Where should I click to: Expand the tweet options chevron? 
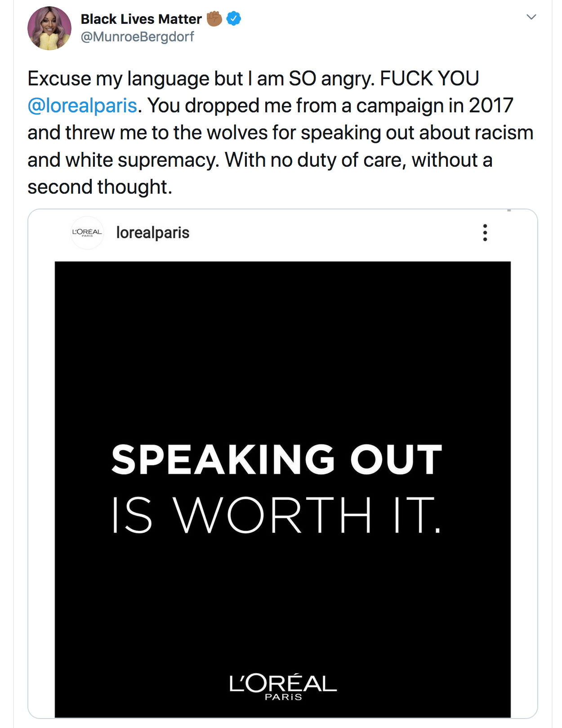click(531, 17)
